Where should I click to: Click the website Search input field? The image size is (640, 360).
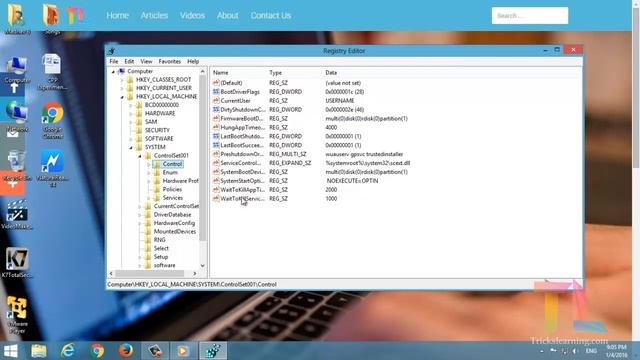tap(530, 16)
